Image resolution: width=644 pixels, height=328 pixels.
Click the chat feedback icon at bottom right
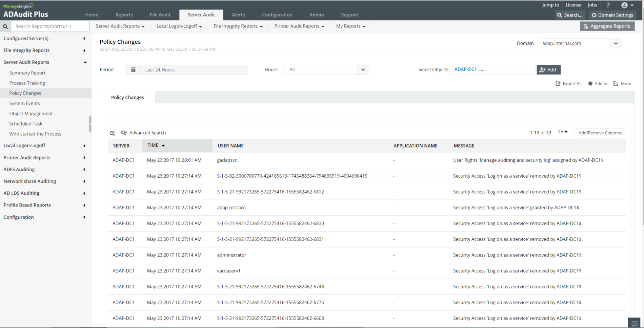click(x=634, y=323)
